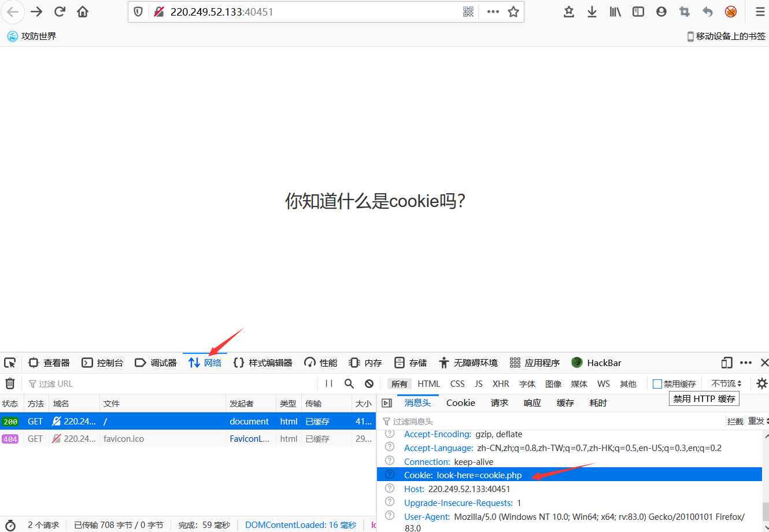Screen dimensions: 769x532
Task: Open the devtools three-dot options menu
Action: (746, 363)
